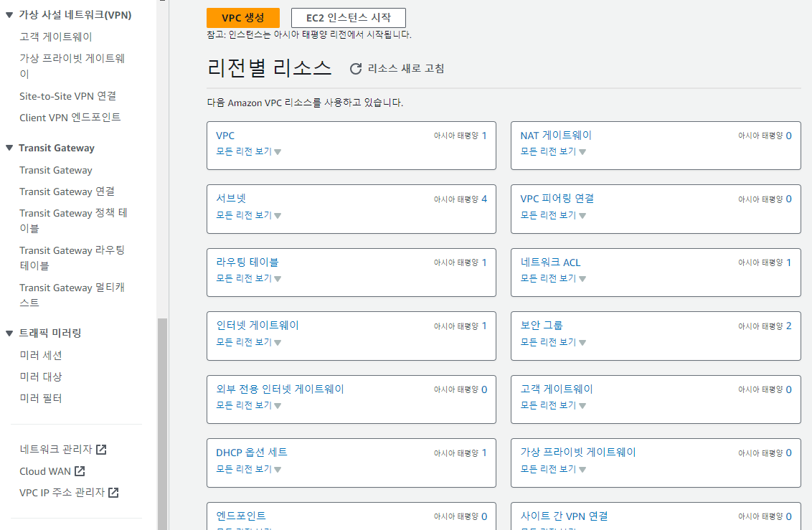The width and height of the screenshot is (812, 530).
Task: Select 가상 프라이빗 게이트웨이 in the sidebar
Action: coord(72,66)
